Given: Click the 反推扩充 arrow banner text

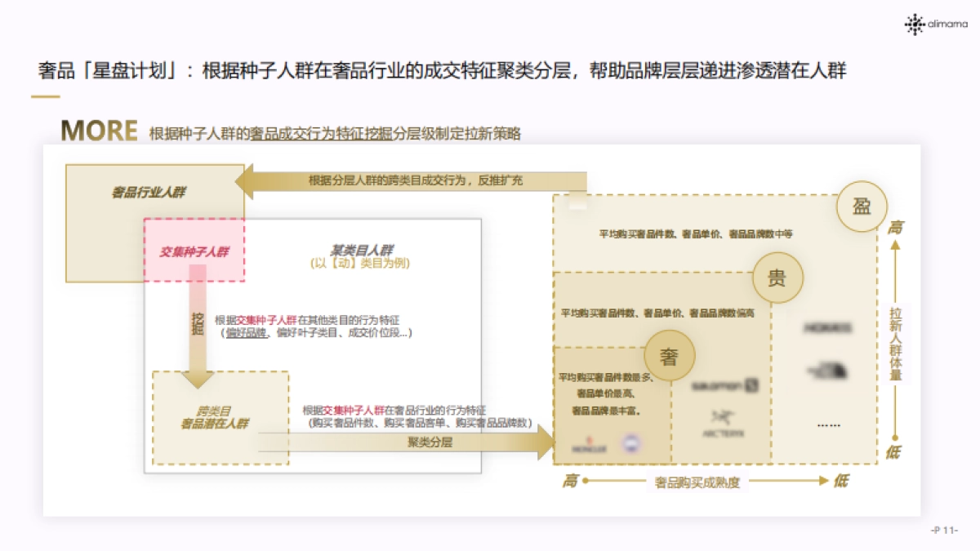Looking at the screenshot, I should coord(416,181).
